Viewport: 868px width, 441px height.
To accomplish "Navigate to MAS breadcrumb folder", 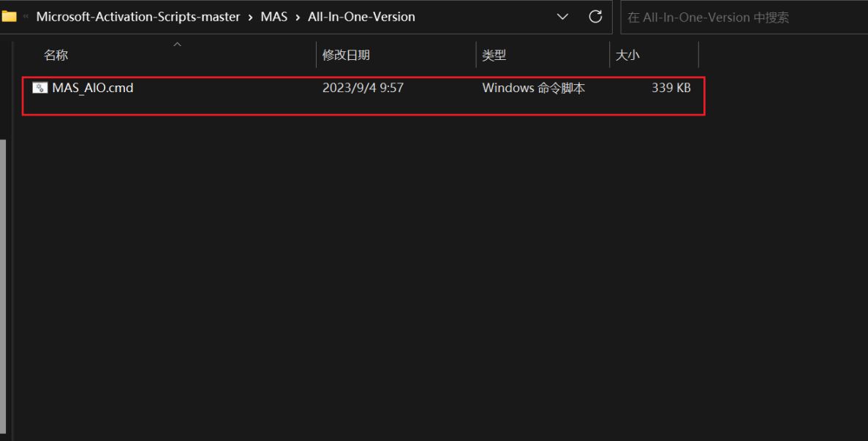I will tap(274, 17).
